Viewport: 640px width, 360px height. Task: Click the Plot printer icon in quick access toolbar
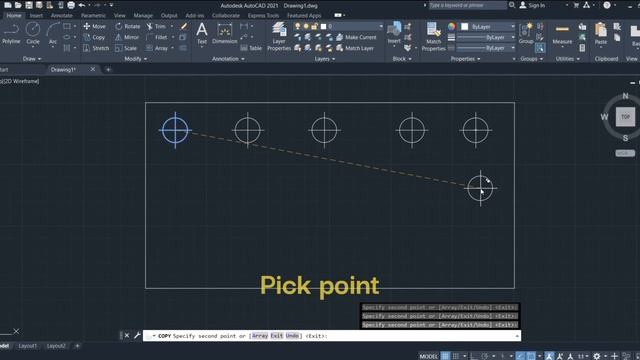click(x=71, y=5)
